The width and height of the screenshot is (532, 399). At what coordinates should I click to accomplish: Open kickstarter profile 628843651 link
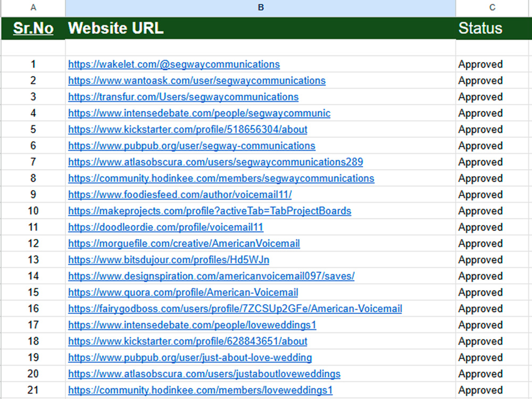pyautogui.click(x=188, y=341)
